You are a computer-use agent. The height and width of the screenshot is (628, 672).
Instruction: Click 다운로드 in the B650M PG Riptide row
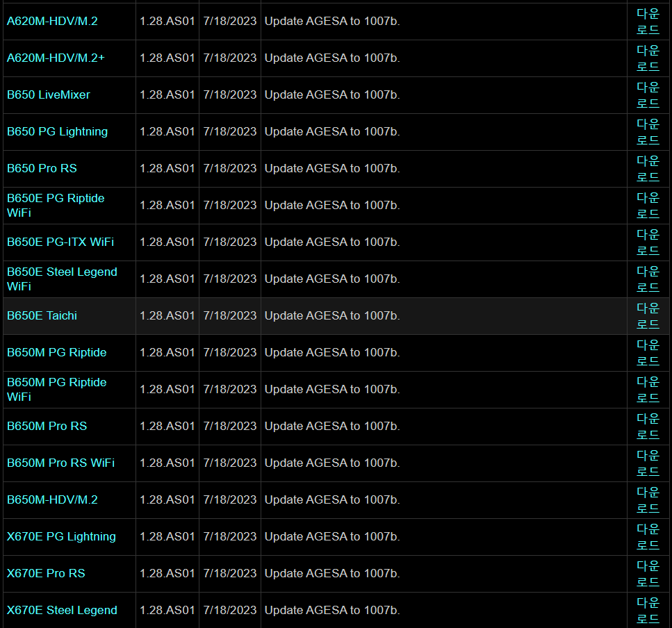648,353
